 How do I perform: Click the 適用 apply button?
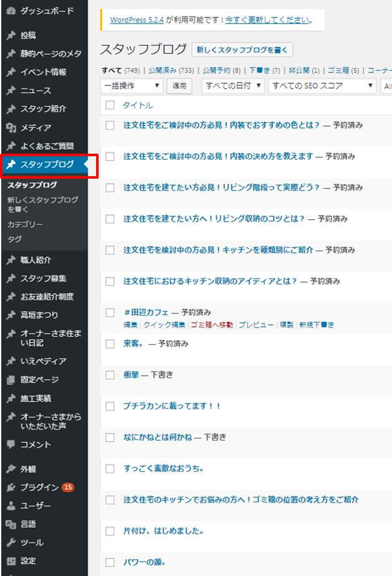click(x=179, y=86)
